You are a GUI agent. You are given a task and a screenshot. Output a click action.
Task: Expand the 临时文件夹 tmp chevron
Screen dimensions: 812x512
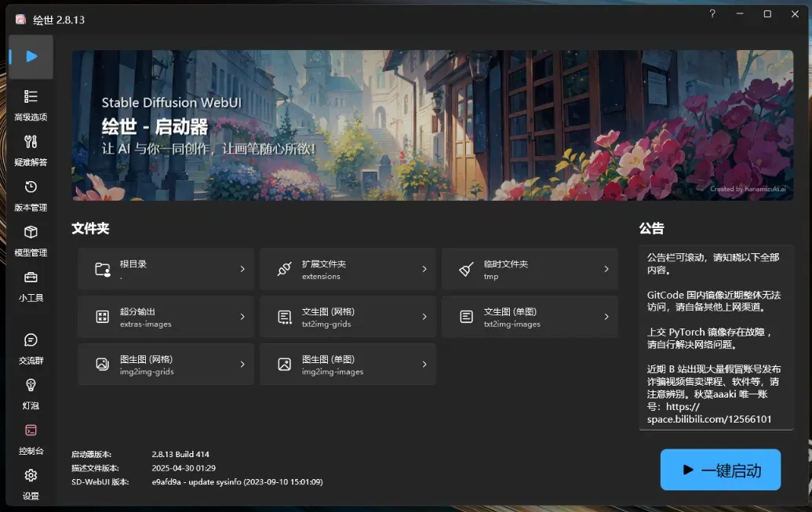[606, 269]
